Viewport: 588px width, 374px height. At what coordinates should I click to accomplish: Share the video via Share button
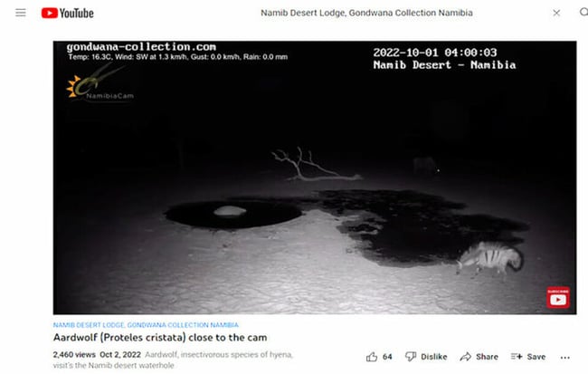point(479,357)
